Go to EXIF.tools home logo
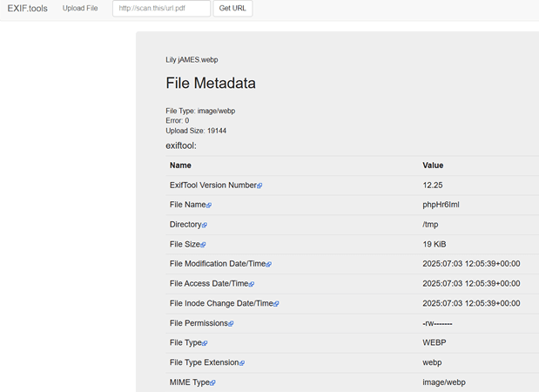This screenshot has width=539, height=392. (x=26, y=9)
